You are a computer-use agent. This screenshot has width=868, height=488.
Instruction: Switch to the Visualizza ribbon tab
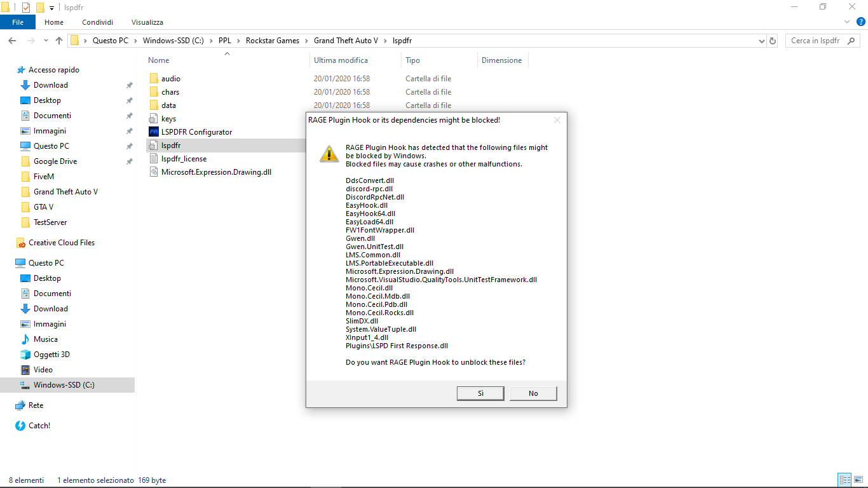pos(147,22)
